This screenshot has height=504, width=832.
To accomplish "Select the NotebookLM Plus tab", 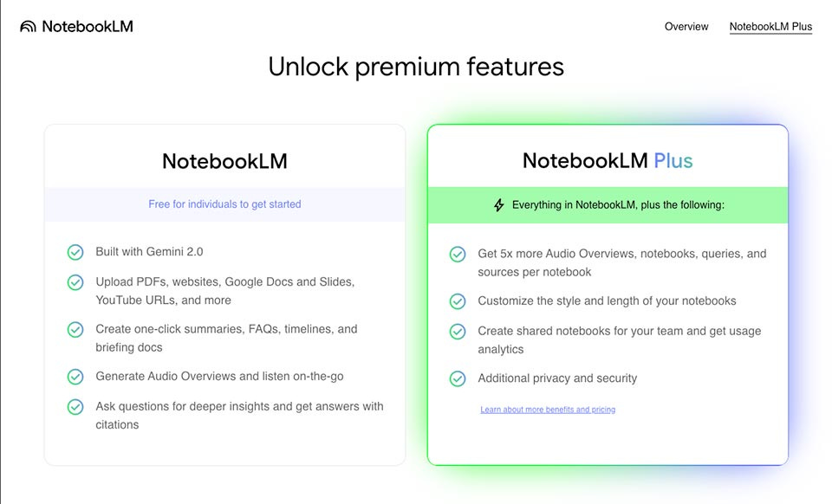I will pos(770,26).
